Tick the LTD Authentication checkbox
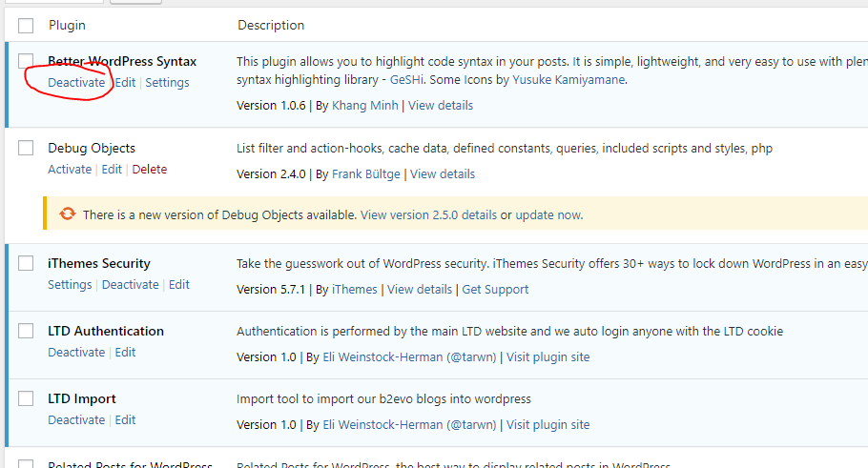 26,331
